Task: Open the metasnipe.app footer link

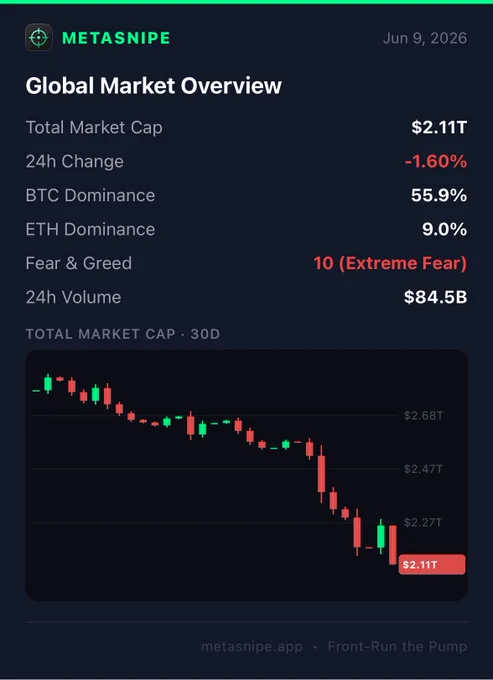Action: tap(252, 647)
